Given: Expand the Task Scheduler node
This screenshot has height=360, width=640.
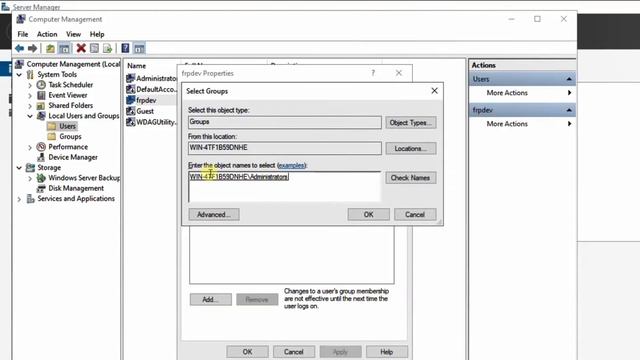Looking at the screenshot, I should (x=30, y=85).
